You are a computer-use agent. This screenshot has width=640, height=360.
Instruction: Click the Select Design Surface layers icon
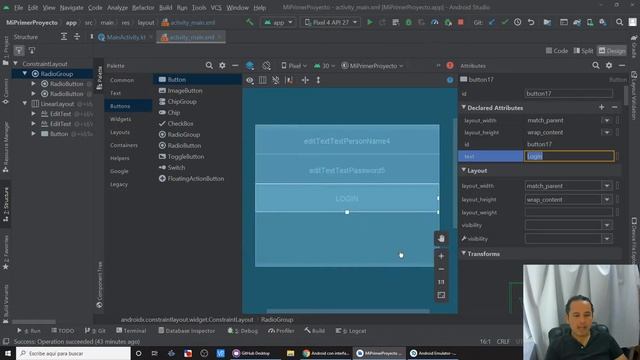[x=250, y=66]
